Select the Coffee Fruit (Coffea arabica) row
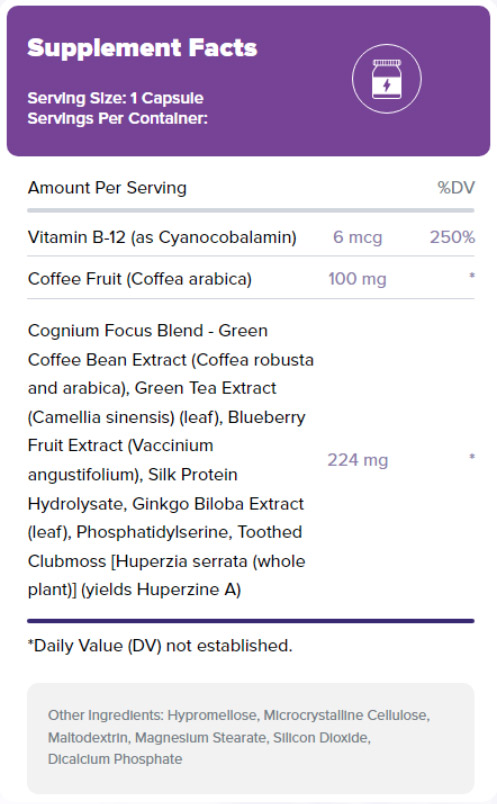 point(251,279)
